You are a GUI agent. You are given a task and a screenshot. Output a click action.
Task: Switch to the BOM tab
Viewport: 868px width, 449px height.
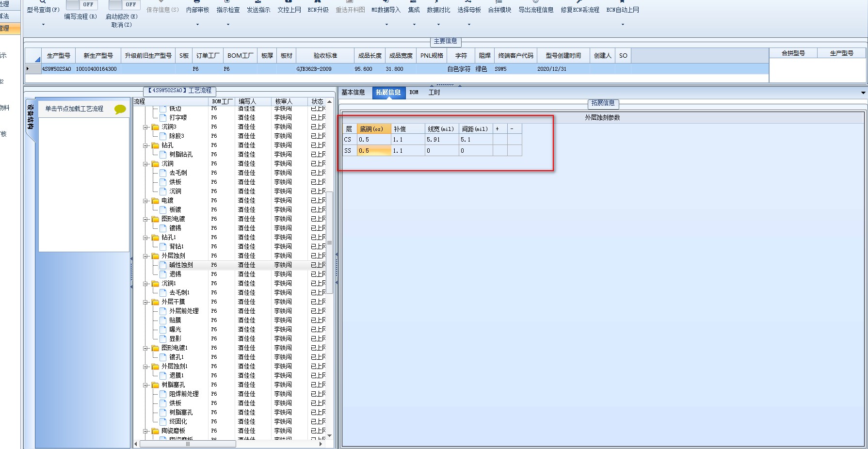point(414,93)
